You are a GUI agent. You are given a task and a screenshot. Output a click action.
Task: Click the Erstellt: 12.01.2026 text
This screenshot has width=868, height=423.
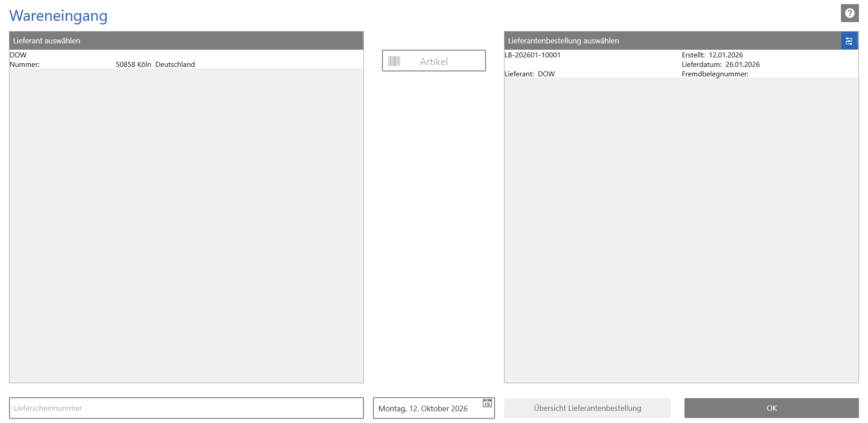[x=712, y=55]
